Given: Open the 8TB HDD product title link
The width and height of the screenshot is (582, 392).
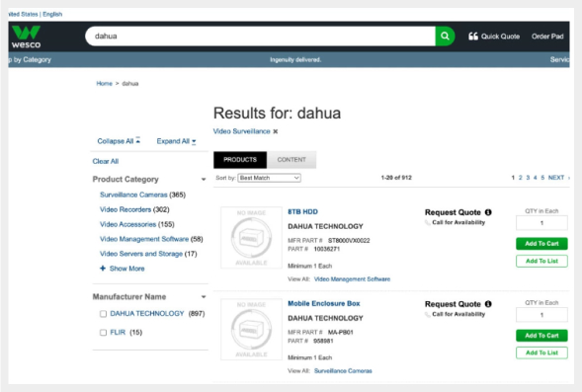Looking at the screenshot, I should click(x=303, y=211).
